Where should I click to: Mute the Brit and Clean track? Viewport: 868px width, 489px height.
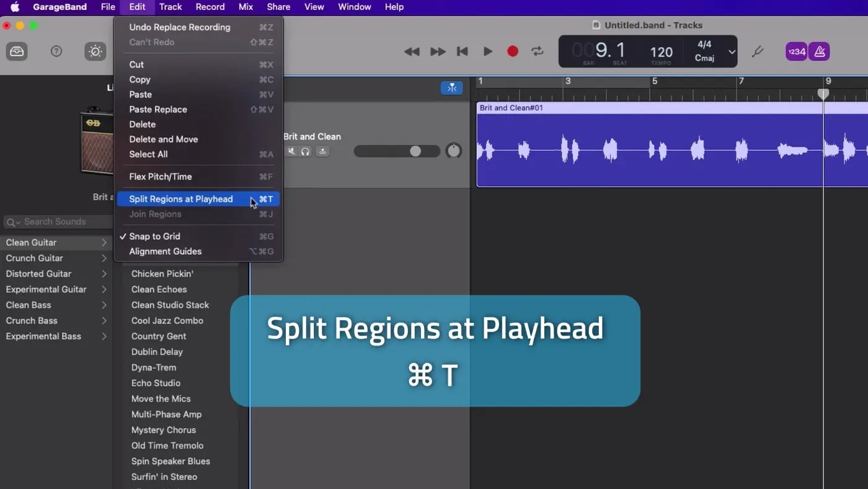point(291,151)
